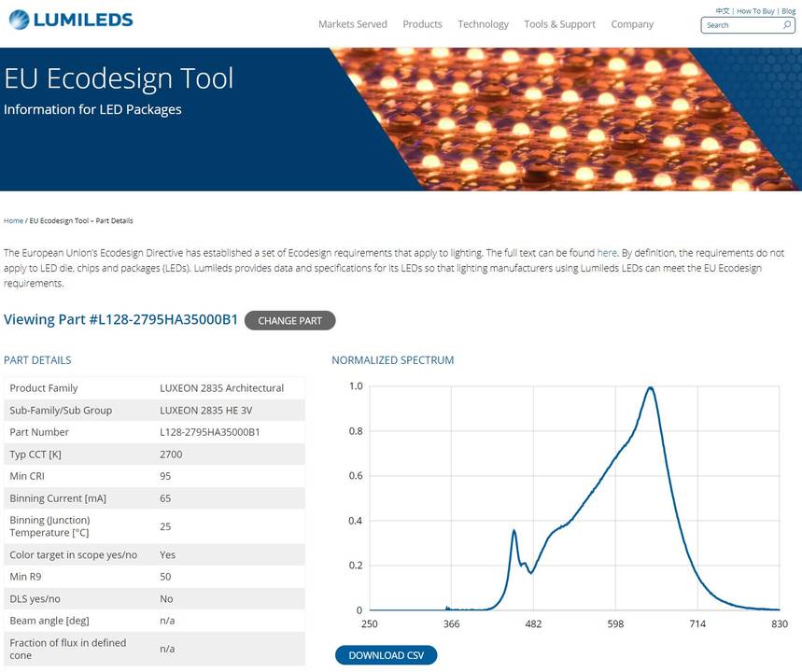Click the CHANGE PART button
Image resolution: width=802 pixels, height=672 pixels.
[289, 321]
